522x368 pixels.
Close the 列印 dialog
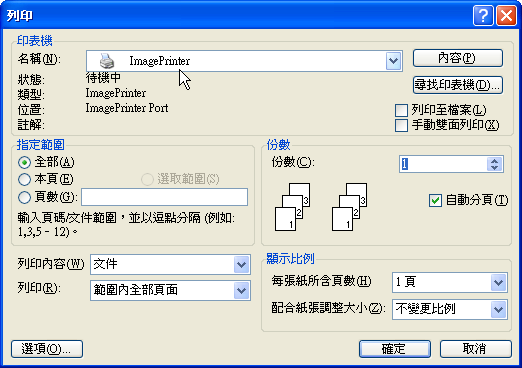coord(506,15)
